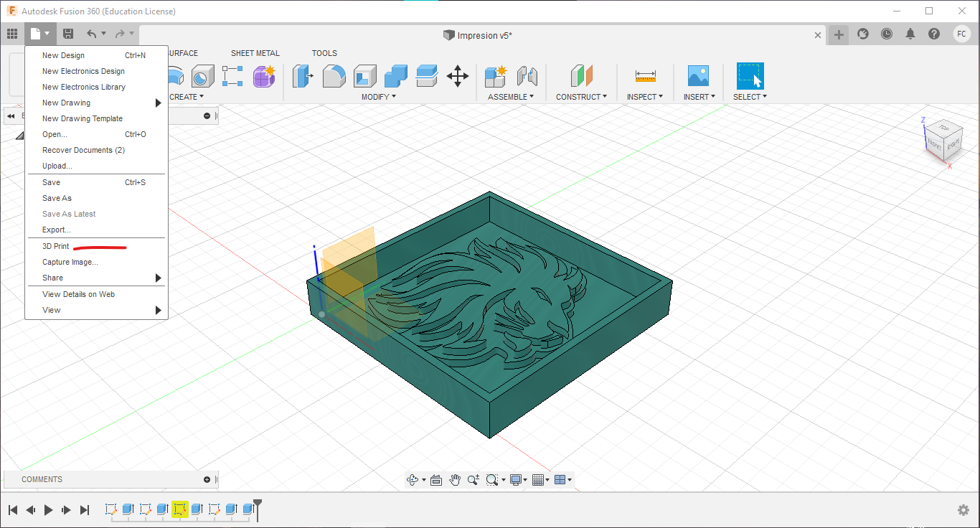Open the Job Status clock icon
The height and width of the screenshot is (528, 980).
pos(887,34)
